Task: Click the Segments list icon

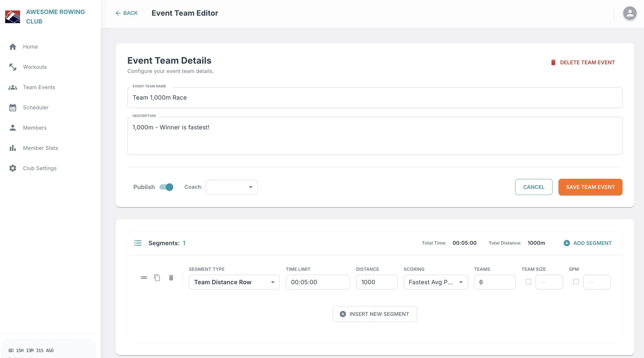Action: tap(138, 243)
